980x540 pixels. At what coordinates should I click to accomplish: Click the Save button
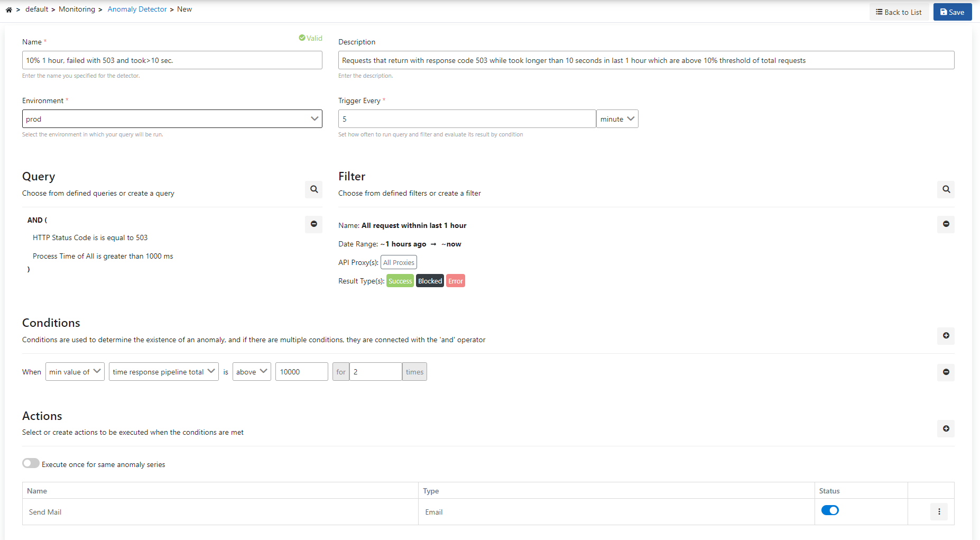pos(952,12)
